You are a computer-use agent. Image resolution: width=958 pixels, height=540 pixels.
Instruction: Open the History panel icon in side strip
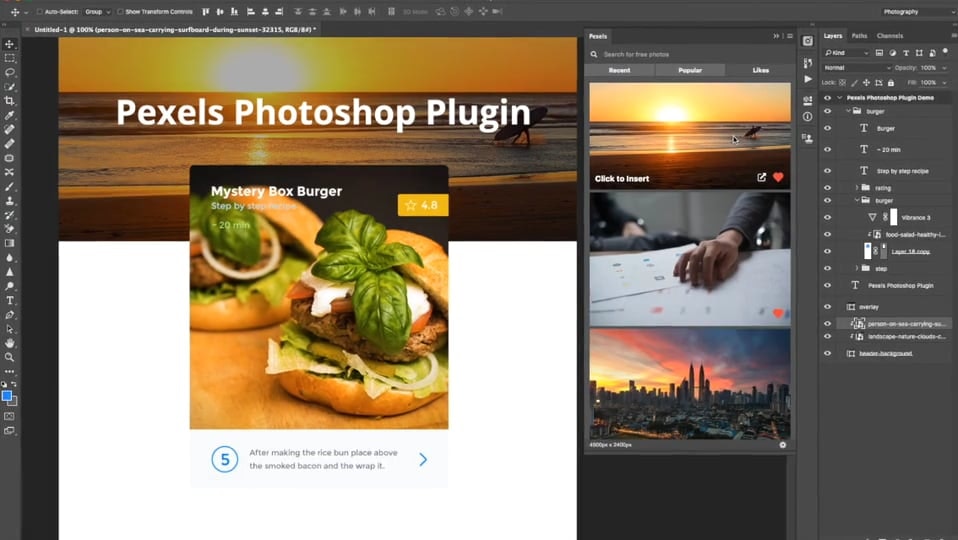click(x=808, y=63)
